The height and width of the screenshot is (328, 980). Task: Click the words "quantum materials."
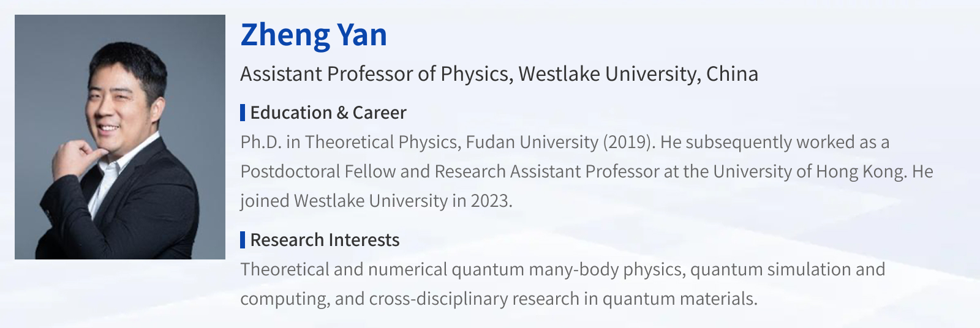[x=680, y=299]
